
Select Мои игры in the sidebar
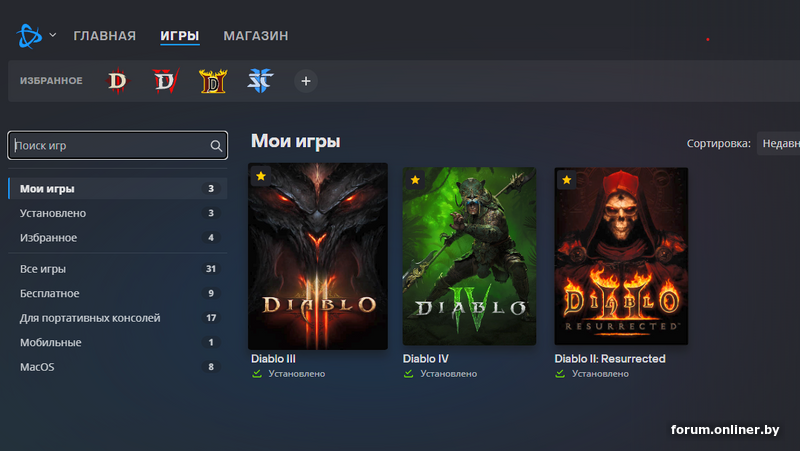(118, 188)
